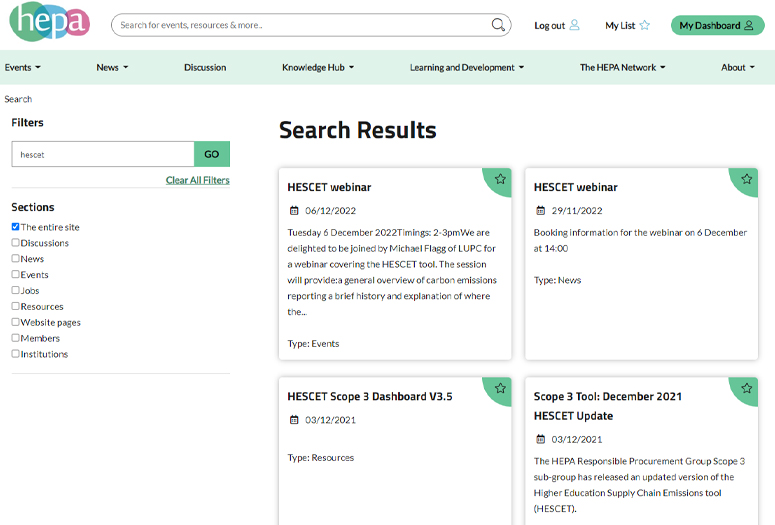Check the Institutions section filter
This screenshot has width=775, height=525.
point(15,353)
